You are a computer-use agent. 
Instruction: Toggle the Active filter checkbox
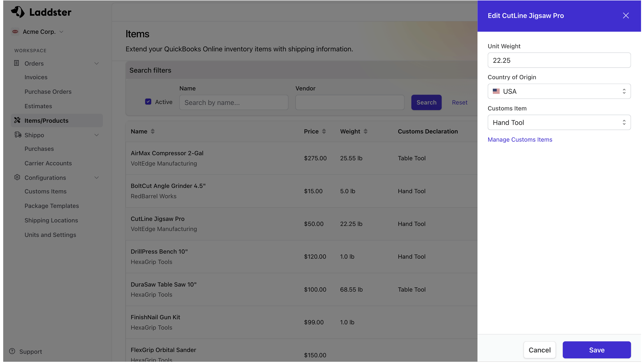[x=148, y=102]
